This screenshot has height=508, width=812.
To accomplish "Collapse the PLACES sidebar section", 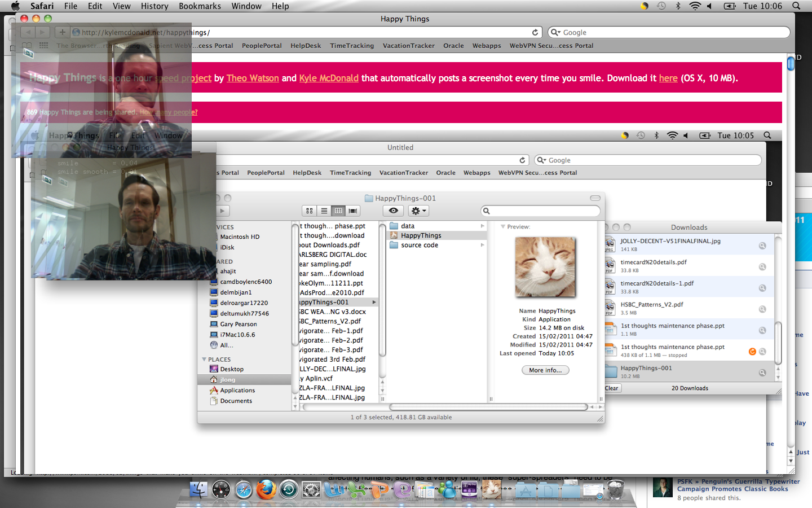I will pyautogui.click(x=204, y=360).
